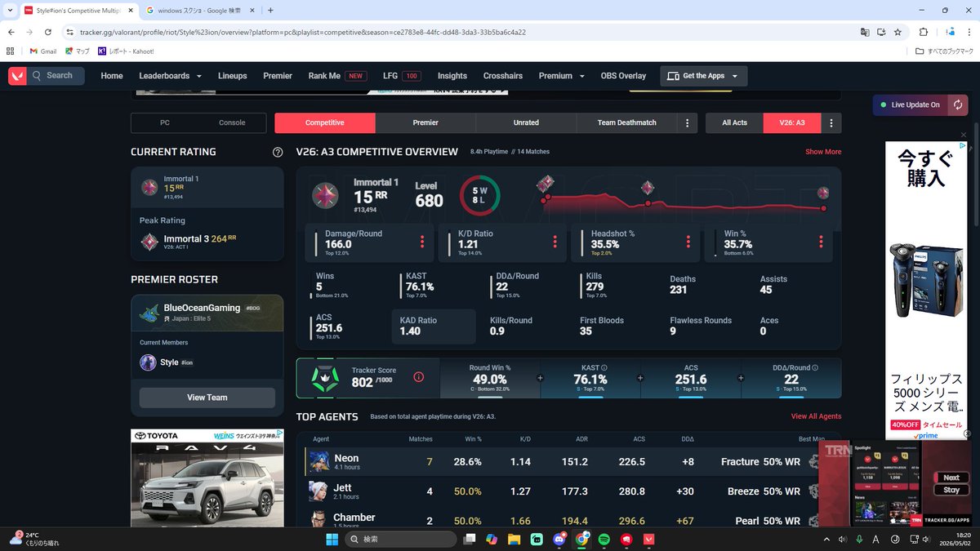
Task: Click plus icon between KAST and ACS
Action: coord(640,378)
